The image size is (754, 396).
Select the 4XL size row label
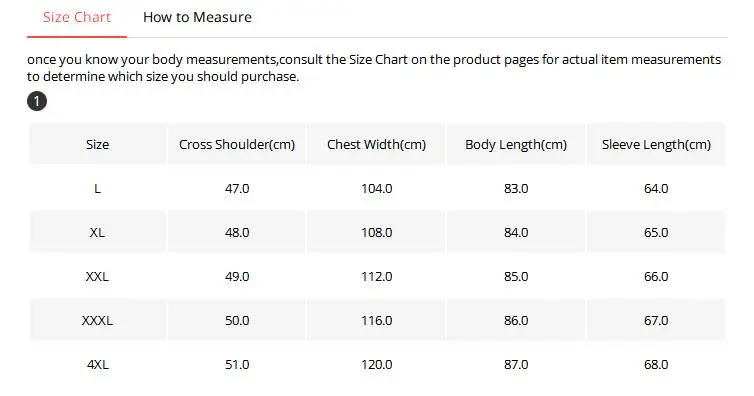98,364
